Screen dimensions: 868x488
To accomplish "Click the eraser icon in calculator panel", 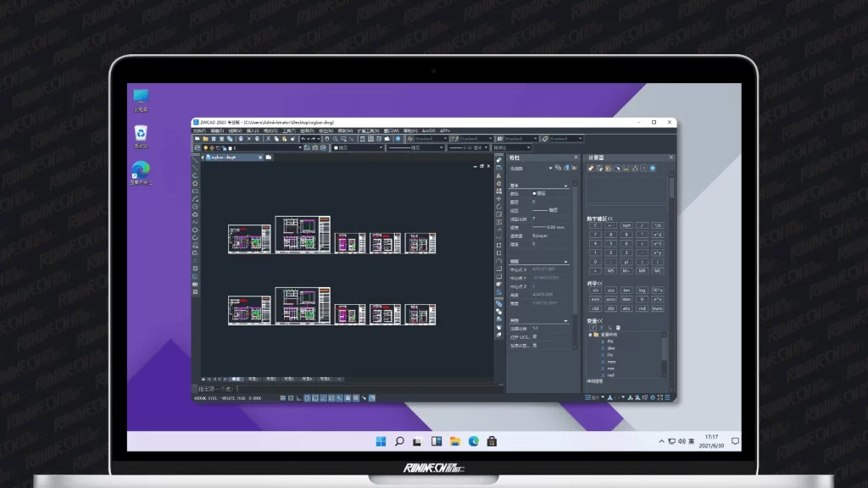I will pos(592,169).
